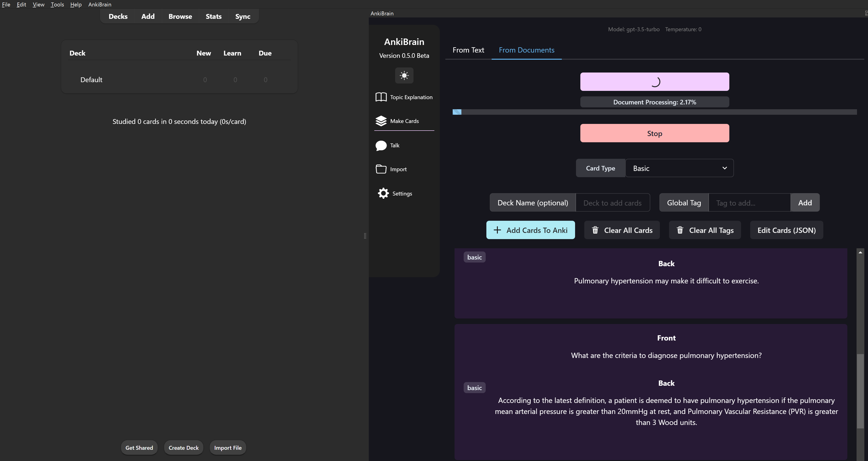
Task: Click trash icon on Clear All Tags
Action: [680, 230]
